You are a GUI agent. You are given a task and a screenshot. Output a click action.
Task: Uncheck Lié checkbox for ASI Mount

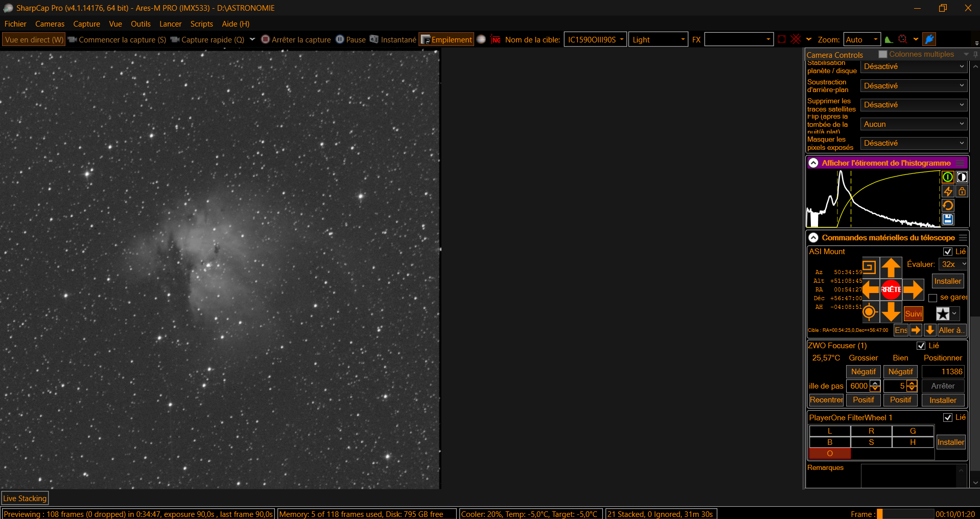tap(948, 252)
